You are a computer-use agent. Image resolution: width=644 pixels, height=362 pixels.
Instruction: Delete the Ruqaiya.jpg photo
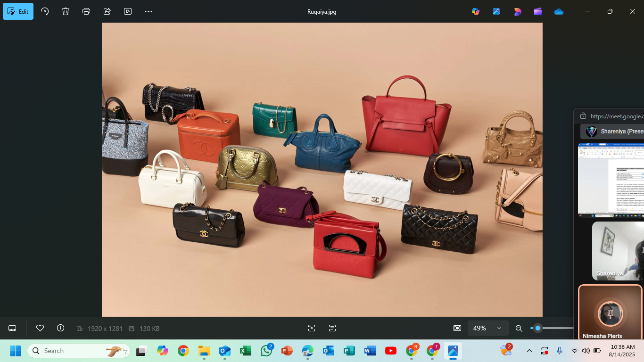point(66,11)
